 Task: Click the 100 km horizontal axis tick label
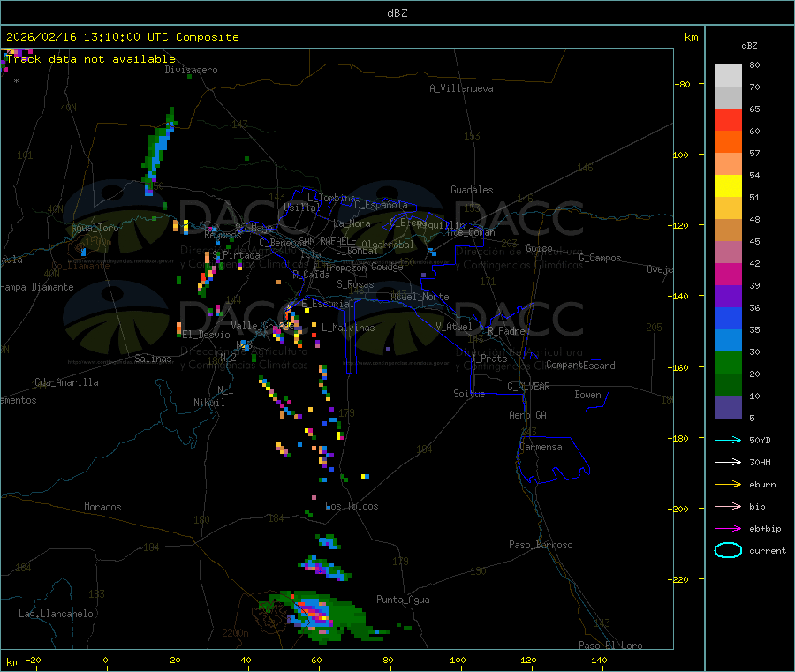(458, 660)
